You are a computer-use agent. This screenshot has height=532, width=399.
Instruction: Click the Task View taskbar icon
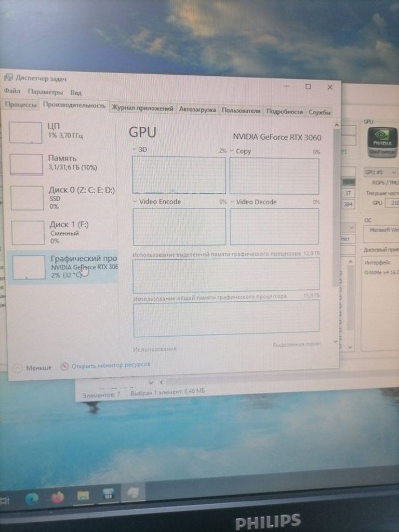pos(4,500)
